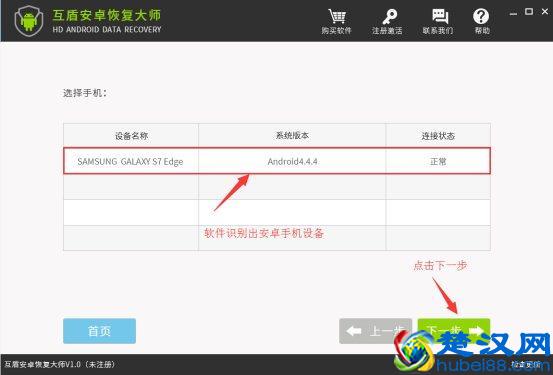This screenshot has width=553, height=375.
Task: Maximize the recovery application window
Action: (x=529, y=12)
